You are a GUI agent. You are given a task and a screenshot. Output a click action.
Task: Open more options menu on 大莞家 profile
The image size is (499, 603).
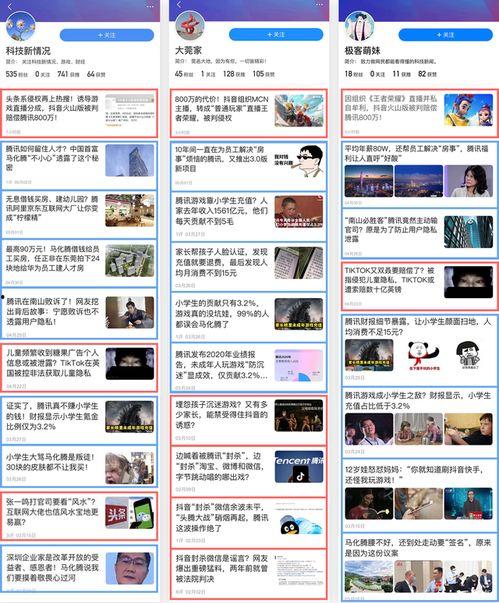tap(319, 5)
